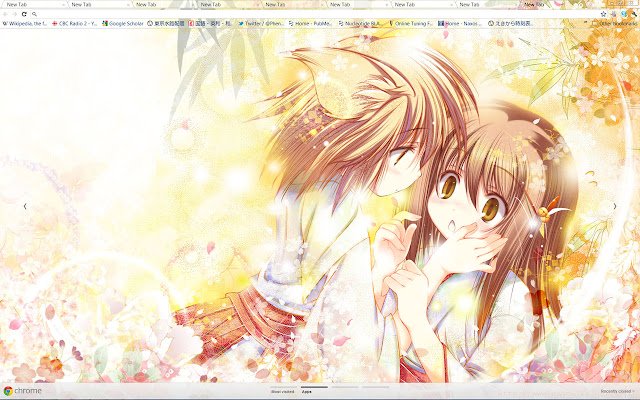This screenshot has width=640, height=400.
Task: Open the Japanese bookmark after Google Scholar
Action: 166,24
